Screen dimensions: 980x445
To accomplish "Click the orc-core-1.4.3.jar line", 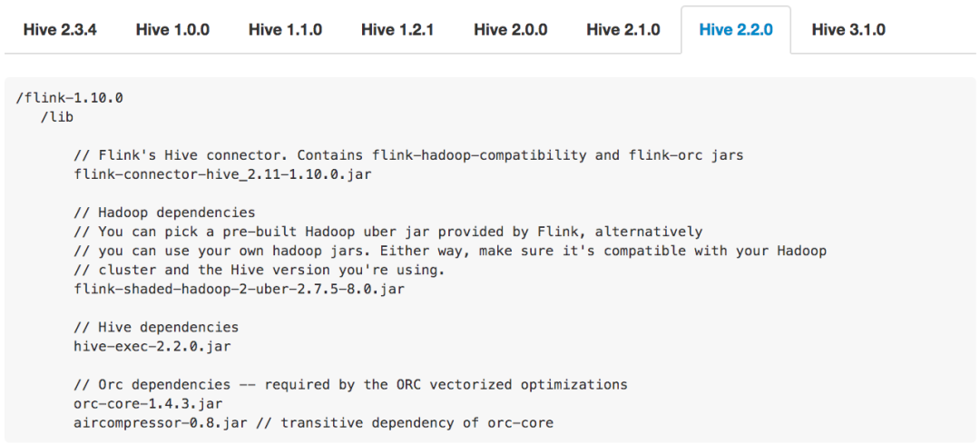I will pos(148,403).
